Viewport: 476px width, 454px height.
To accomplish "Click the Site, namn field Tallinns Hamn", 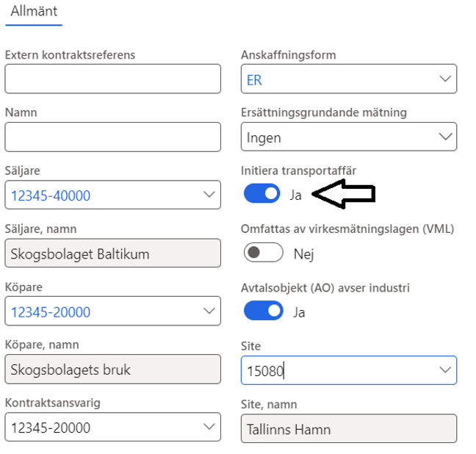I will click(349, 428).
